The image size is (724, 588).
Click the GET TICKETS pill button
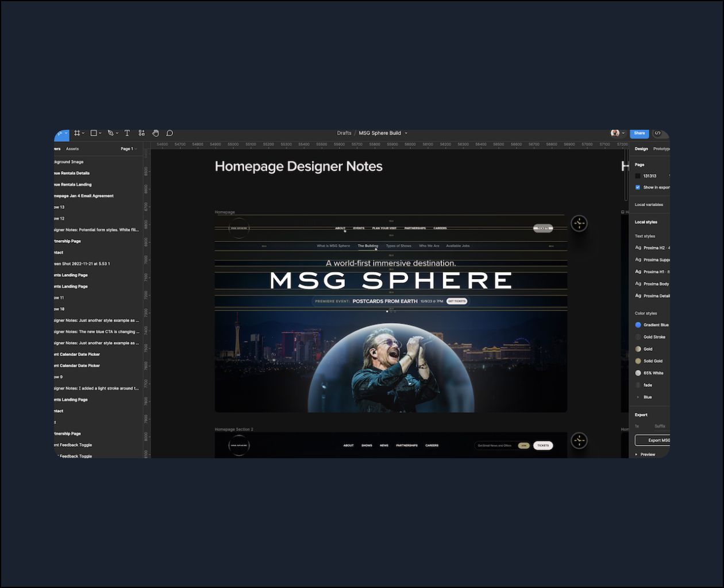457,301
